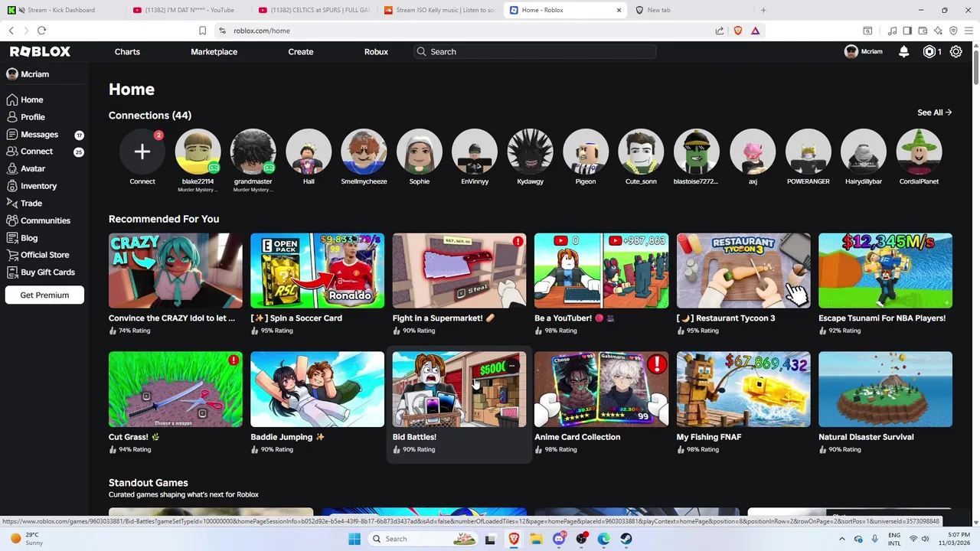
Task: Open the Marketplace menu item
Action: 214,51
